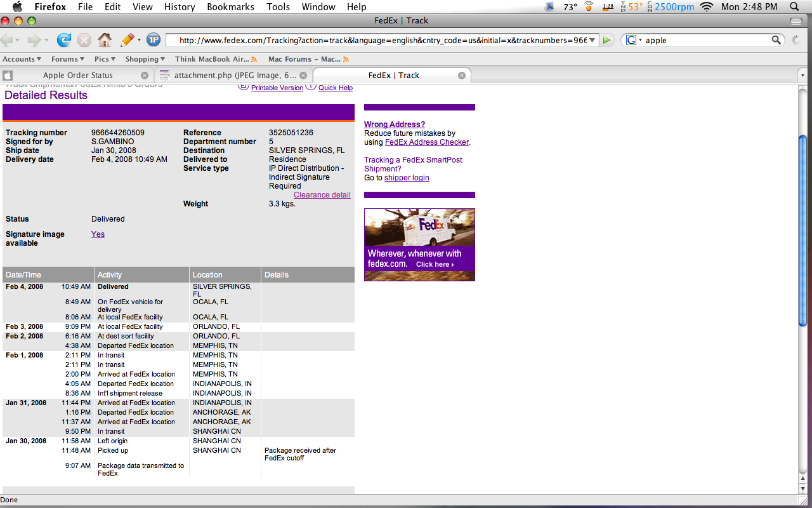Open the Printable Version link

(277, 88)
